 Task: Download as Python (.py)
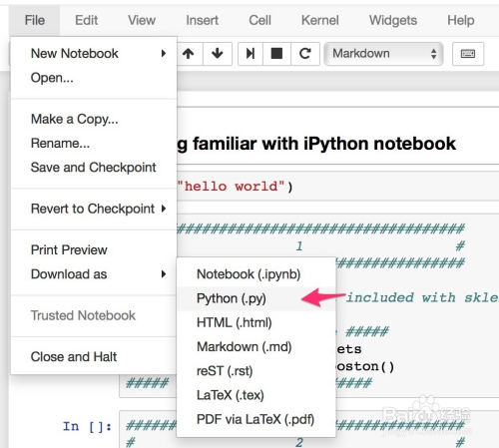click(x=256, y=298)
